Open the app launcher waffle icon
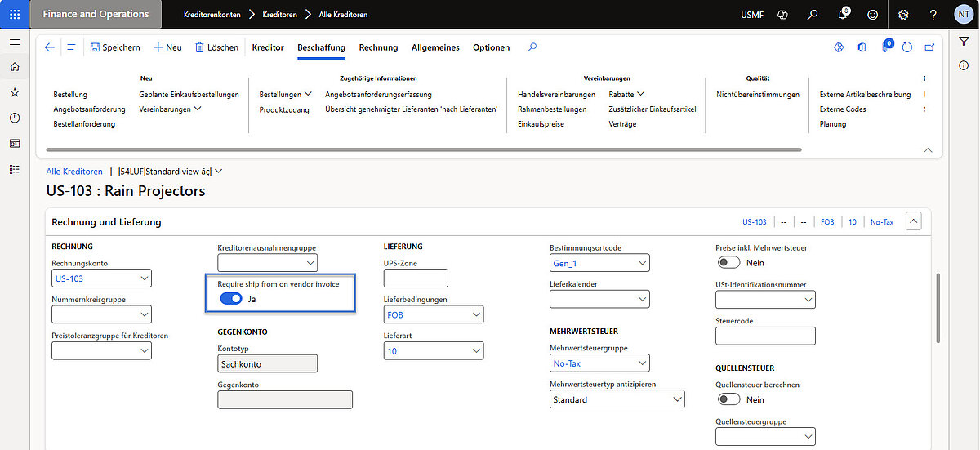The height and width of the screenshot is (450, 980). [x=15, y=14]
